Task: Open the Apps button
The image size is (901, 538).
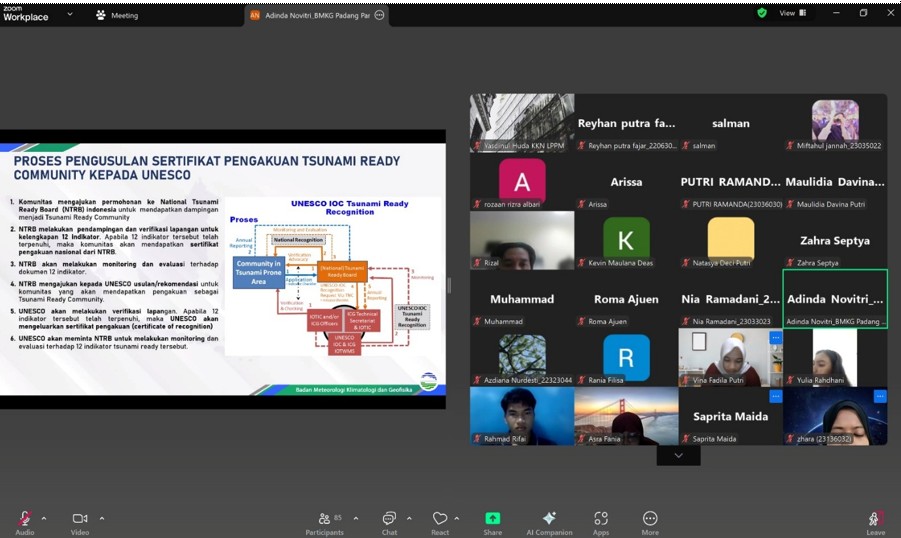Action: click(x=601, y=522)
